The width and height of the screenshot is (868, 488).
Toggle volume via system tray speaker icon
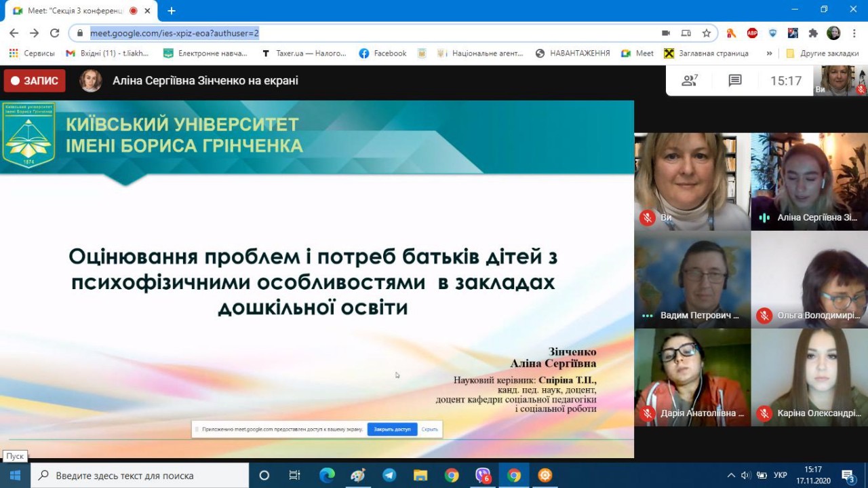click(x=746, y=475)
